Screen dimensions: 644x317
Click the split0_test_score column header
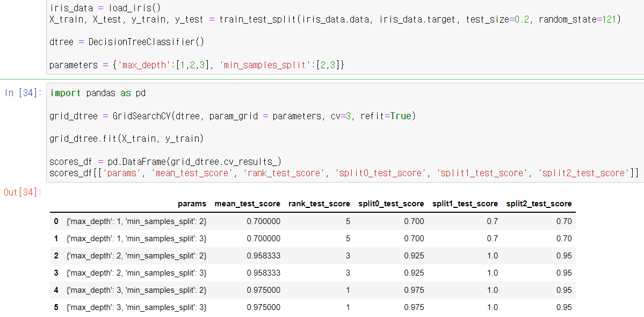(x=391, y=204)
